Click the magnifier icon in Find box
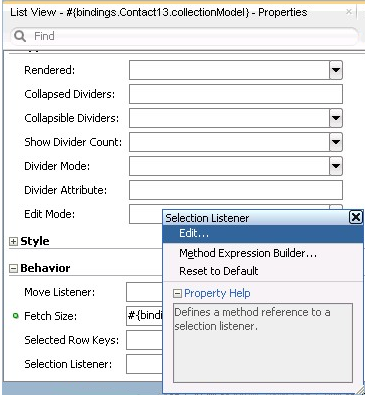Image resolution: width=365 pixels, height=395 pixels. point(20,36)
